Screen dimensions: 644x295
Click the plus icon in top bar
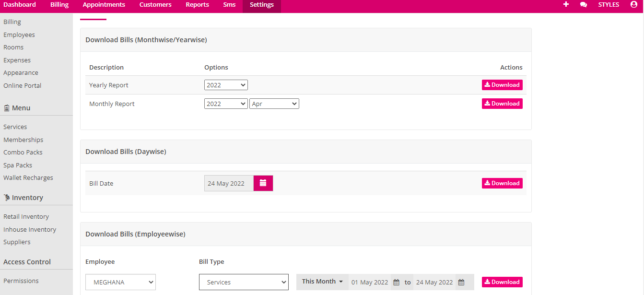click(566, 5)
